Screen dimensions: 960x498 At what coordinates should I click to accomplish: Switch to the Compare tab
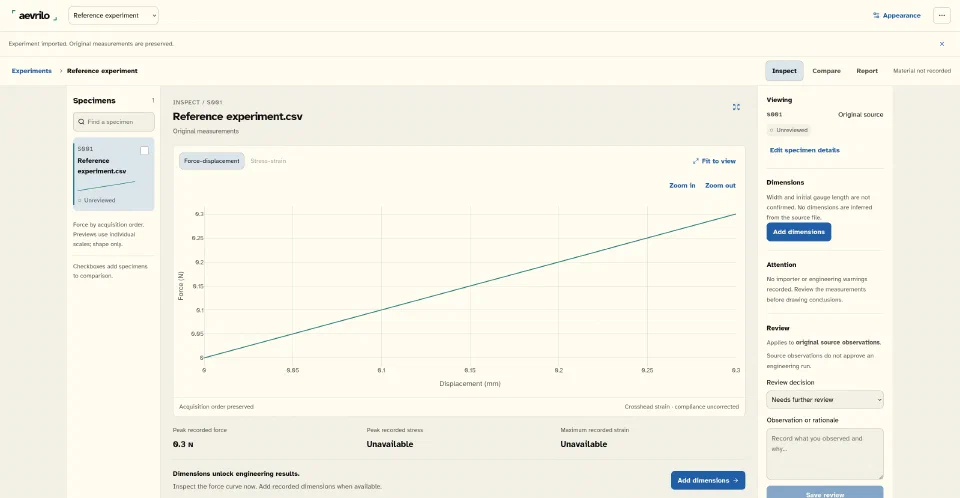[x=826, y=71]
